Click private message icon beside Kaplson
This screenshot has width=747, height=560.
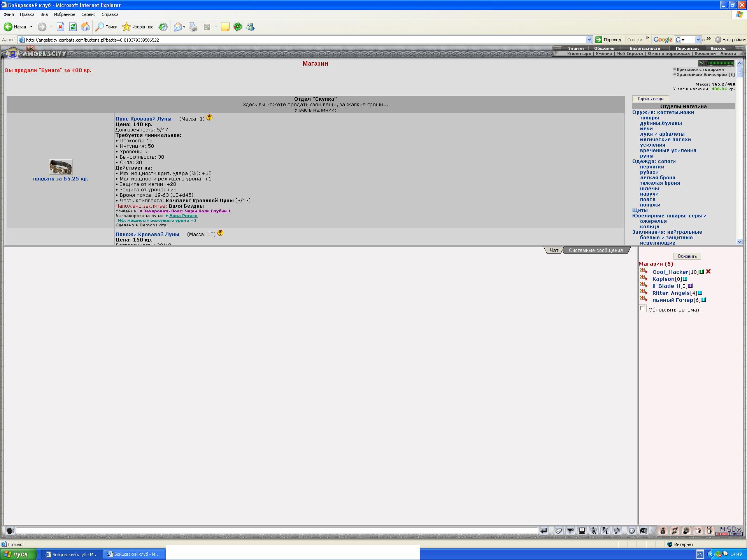[644, 278]
